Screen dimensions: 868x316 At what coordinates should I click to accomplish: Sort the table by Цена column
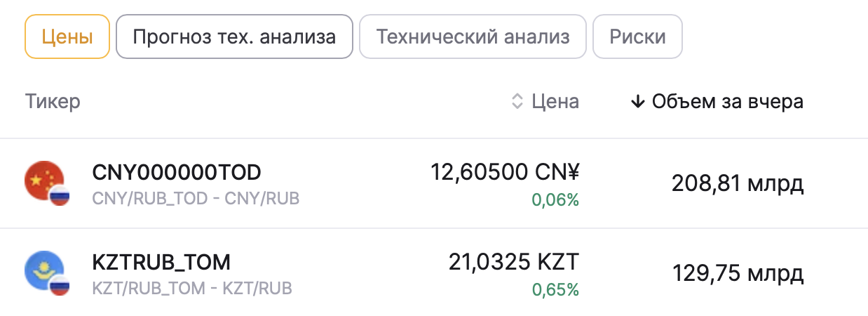(x=555, y=102)
